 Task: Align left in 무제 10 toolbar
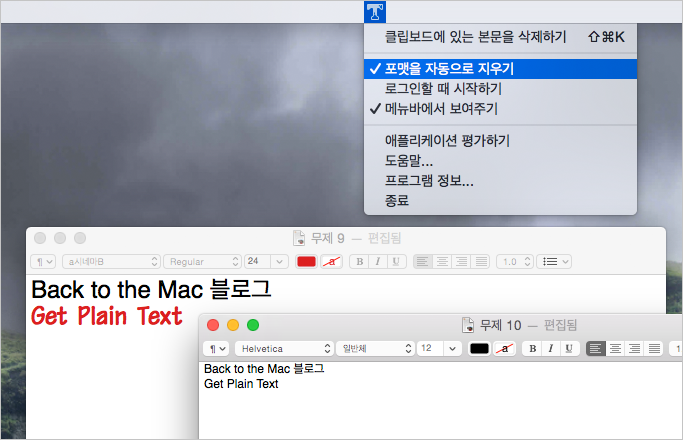[595, 349]
